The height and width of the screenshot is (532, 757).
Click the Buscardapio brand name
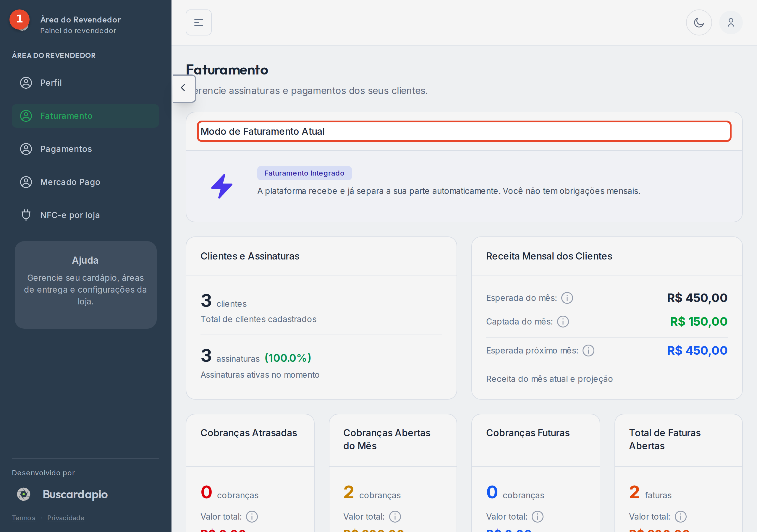click(75, 494)
